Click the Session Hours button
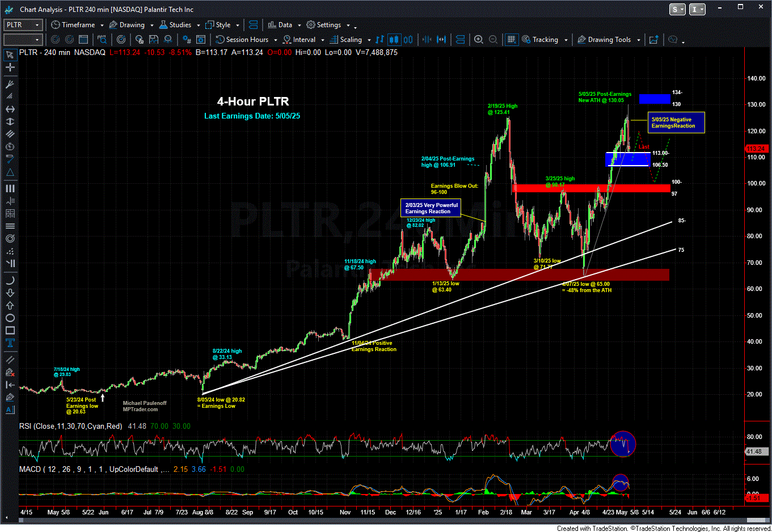Viewport: 772px width, 532px height. 242,40
